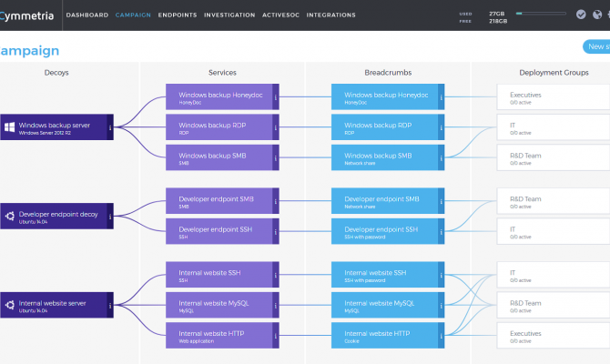Open options of Windows backup Honeydoc service
Viewport: 610px width, 364px height.
pos(276,96)
